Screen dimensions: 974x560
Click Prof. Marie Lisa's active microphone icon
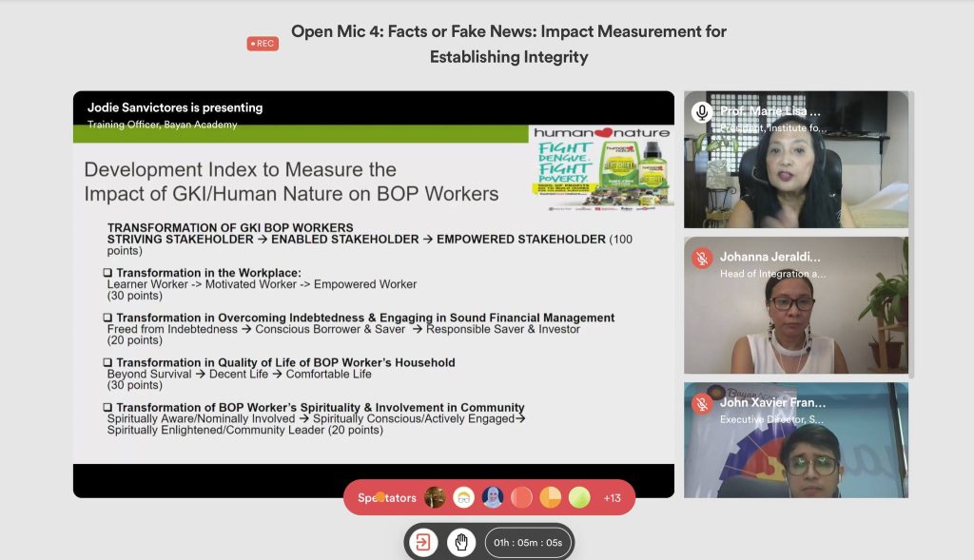point(702,112)
